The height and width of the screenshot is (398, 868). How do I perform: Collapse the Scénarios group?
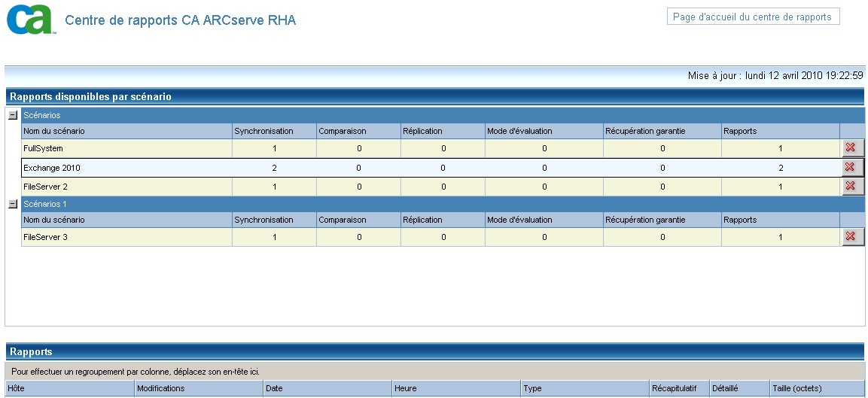(x=13, y=116)
